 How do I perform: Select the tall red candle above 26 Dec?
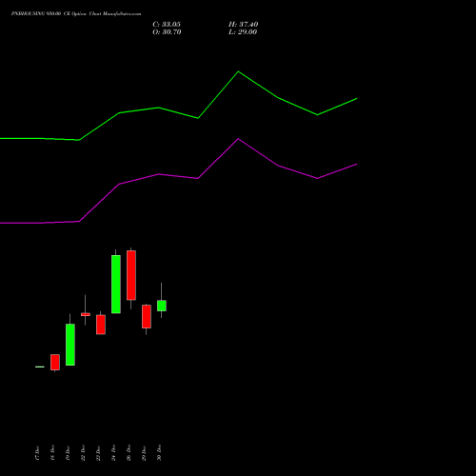131,275
